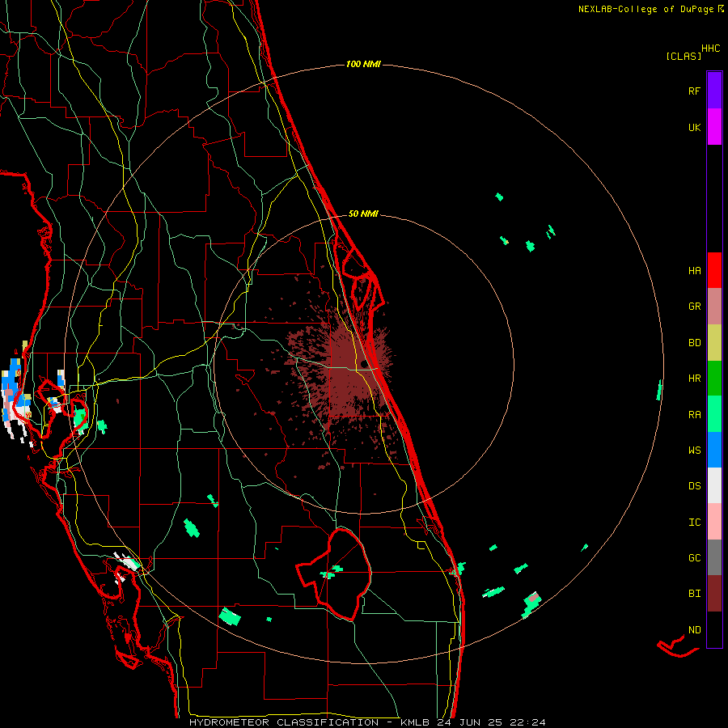The image size is (728, 728).
Task: Click the RA light green legend swatch
Action: pos(714,414)
